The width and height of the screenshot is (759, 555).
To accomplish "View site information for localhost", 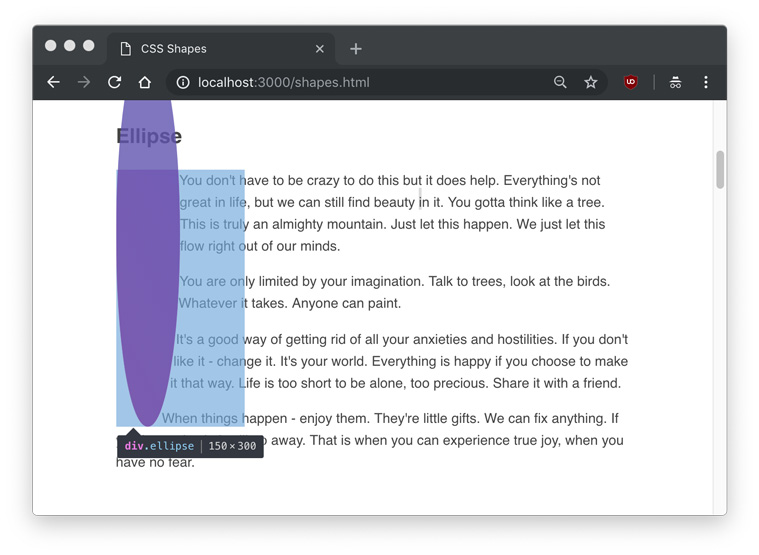I will [x=183, y=82].
